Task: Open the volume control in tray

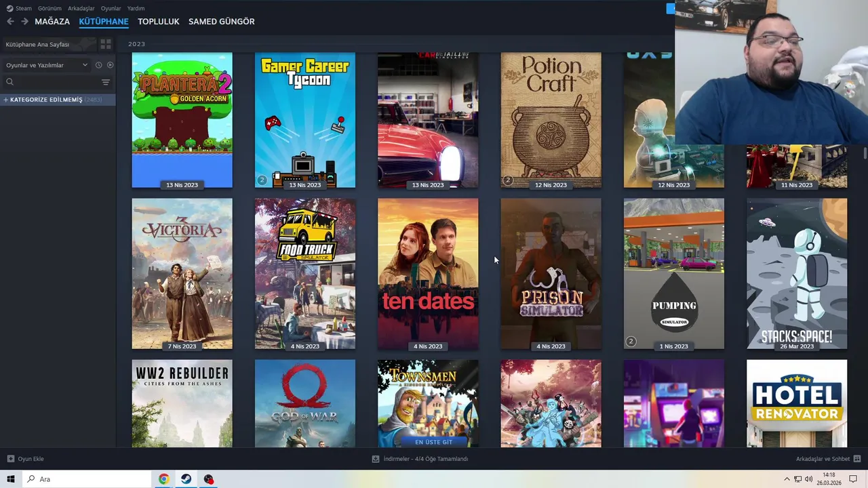Action: tap(808, 479)
